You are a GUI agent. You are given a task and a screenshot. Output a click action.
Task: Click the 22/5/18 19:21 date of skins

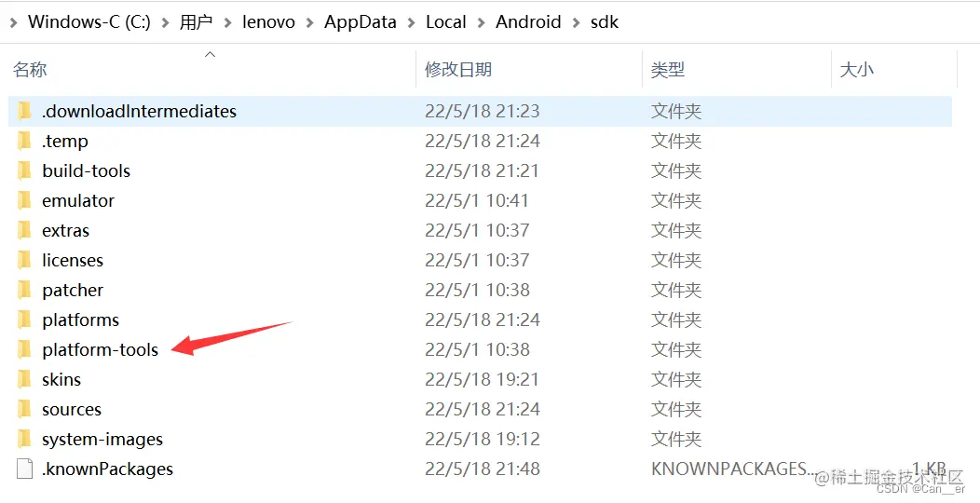(x=483, y=379)
